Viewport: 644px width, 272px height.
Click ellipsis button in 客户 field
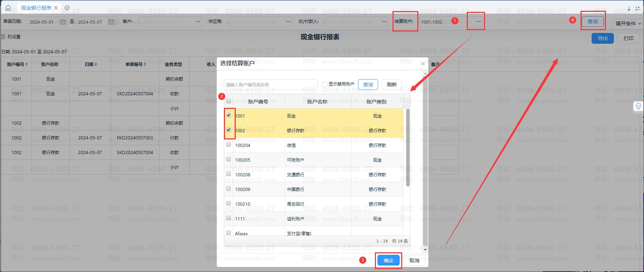tap(198, 22)
